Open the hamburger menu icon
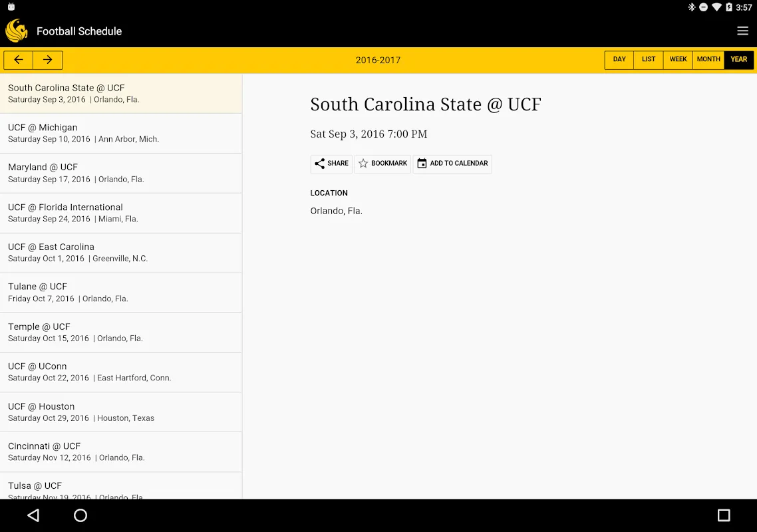757x532 pixels. 742,31
